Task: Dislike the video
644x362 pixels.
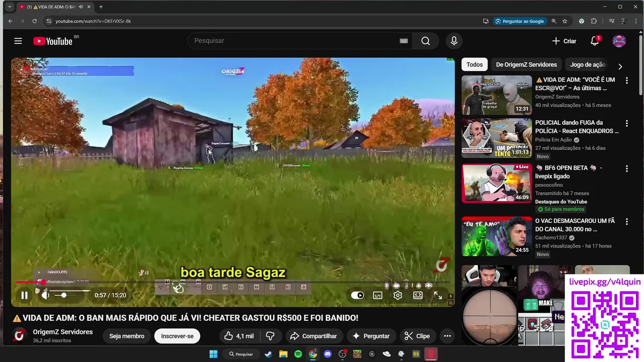Action: [270, 336]
